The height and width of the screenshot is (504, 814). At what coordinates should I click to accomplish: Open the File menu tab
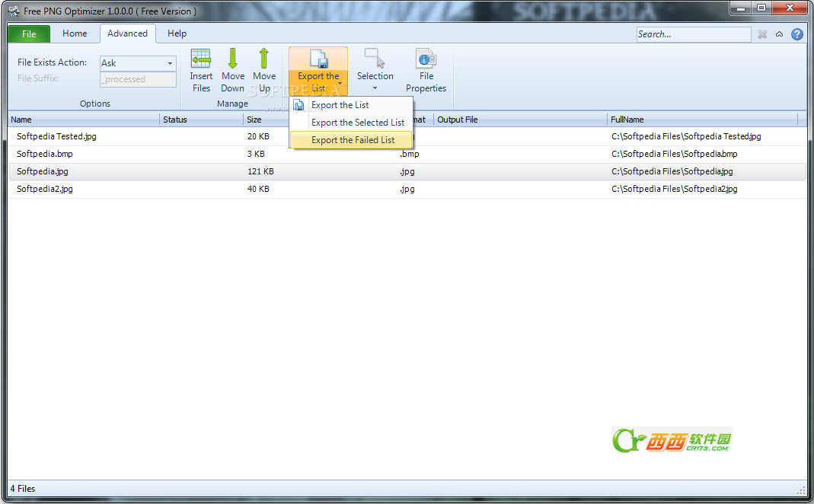(x=29, y=34)
